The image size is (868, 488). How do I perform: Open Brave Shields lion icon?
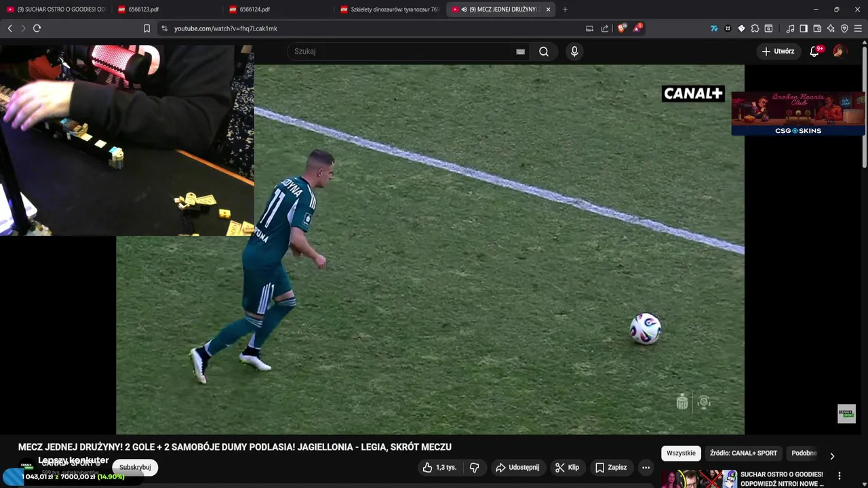click(x=622, y=28)
